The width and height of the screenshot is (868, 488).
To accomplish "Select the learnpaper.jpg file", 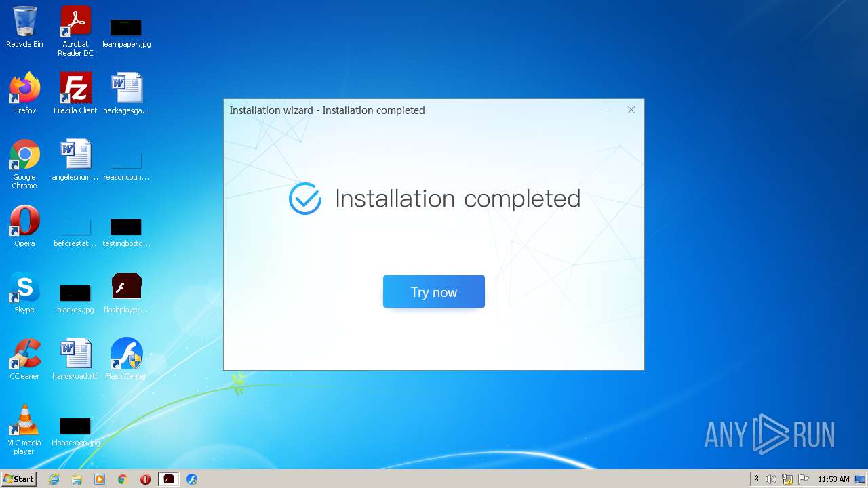I will pos(126,31).
